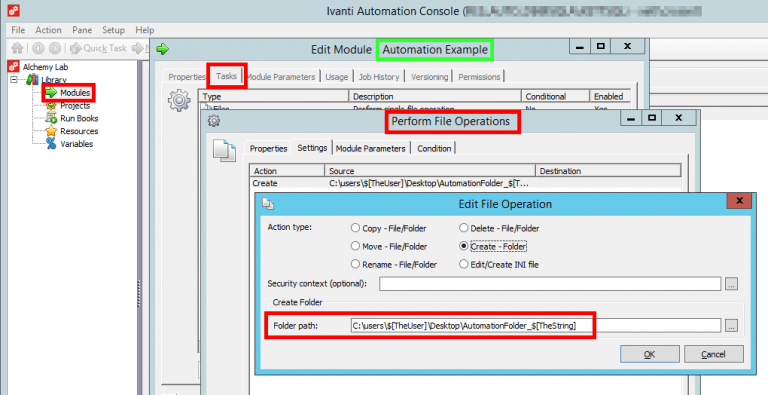This screenshot has height=395, width=768.
Task: Select Modules in the Library tree
Action: click(75, 93)
